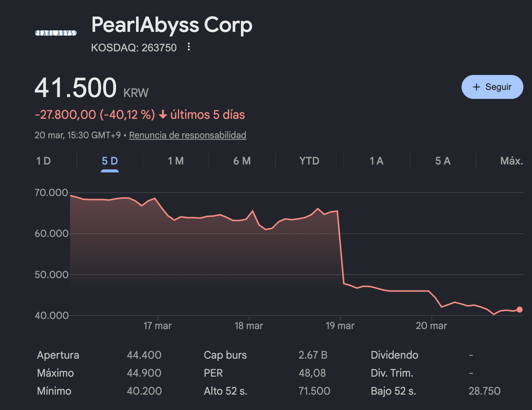Click the Alto 52 s. value 71.500
Image resolution: width=532 pixels, height=410 pixels.
coord(314,391)
